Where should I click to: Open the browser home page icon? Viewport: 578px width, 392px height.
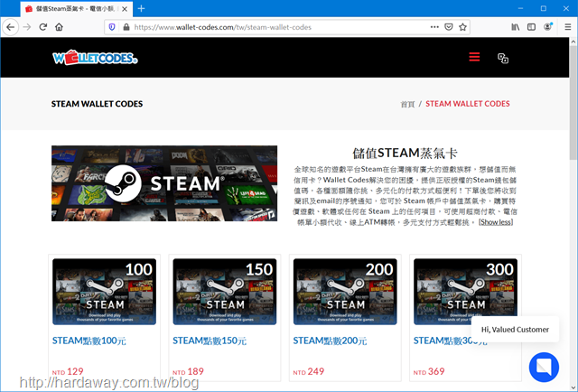[59, 27]
